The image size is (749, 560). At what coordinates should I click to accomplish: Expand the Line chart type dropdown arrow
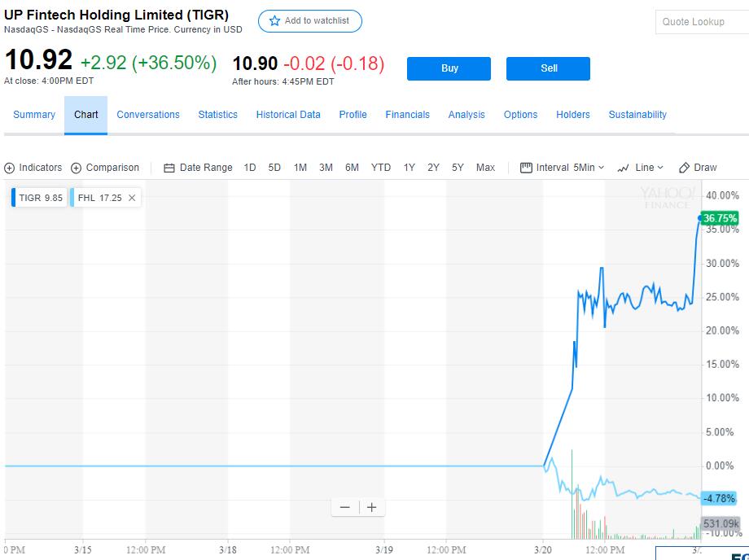pyautogui.click(x=660, y=168)
